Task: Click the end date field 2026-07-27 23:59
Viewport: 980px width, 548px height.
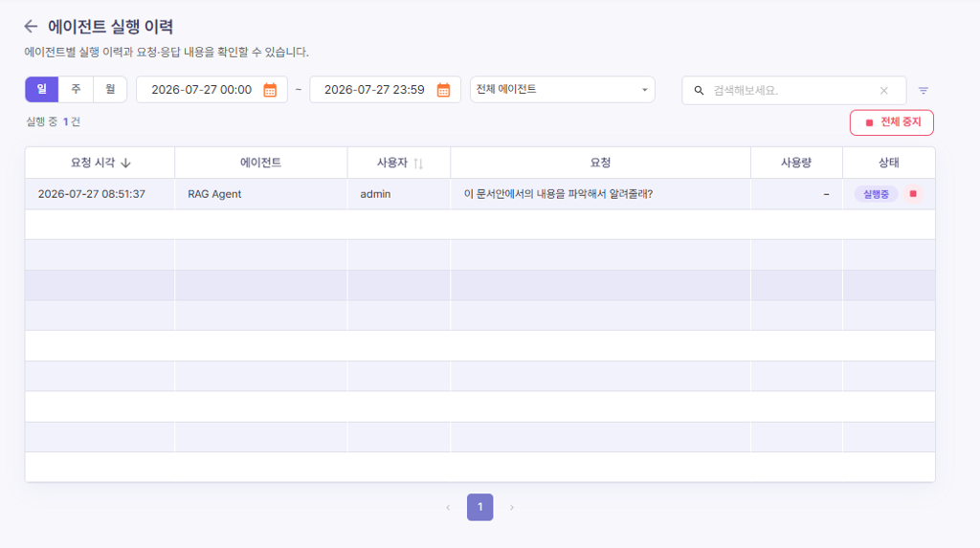Action: pyautogui.click(x=385, y=89)
